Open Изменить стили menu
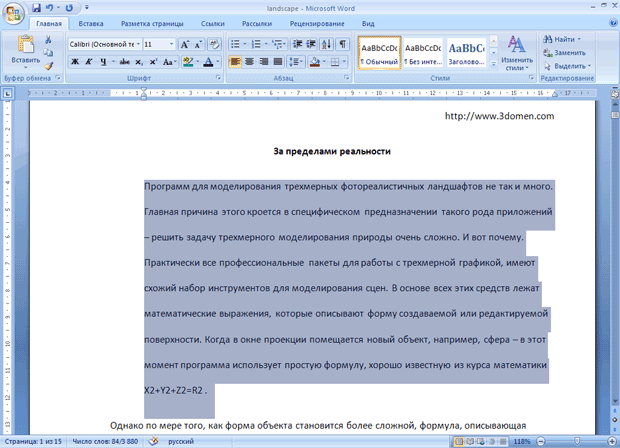The width and height of the screenshot is (620, 448). point(516,53)
